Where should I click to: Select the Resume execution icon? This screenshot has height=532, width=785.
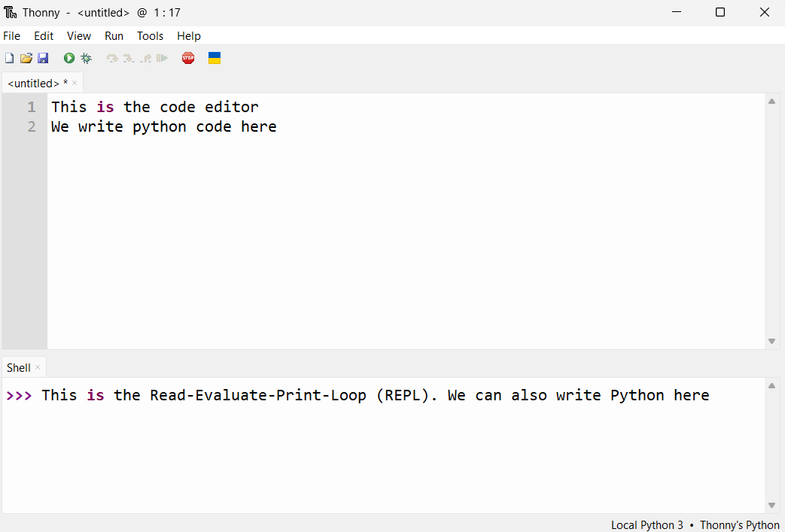point(160,58)
